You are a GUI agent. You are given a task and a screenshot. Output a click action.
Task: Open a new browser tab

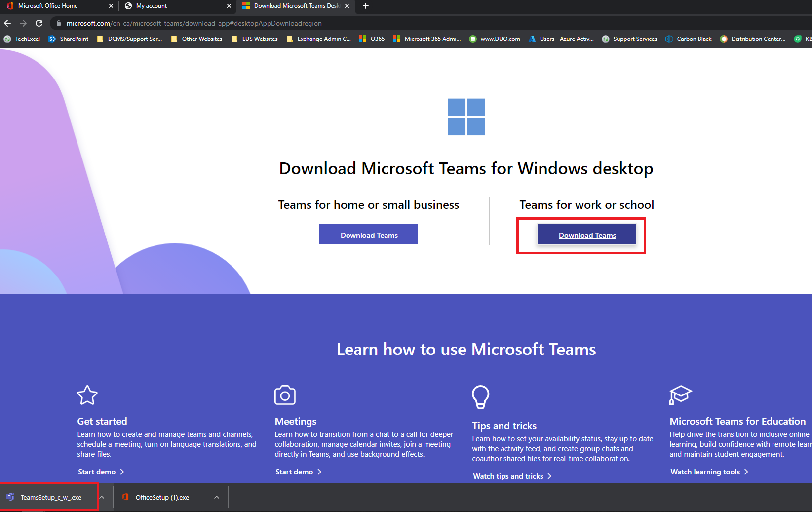(366, 6)
